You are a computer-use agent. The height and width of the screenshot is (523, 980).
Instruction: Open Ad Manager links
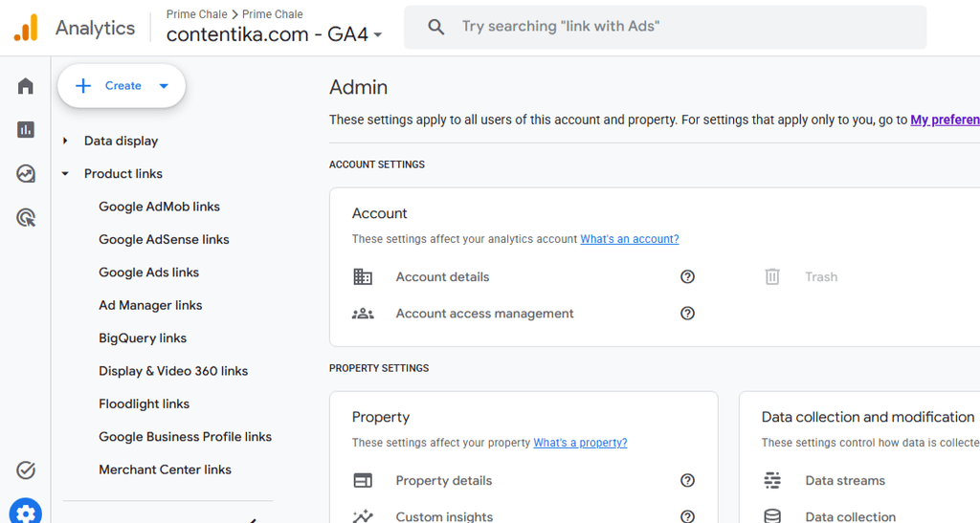pos(150,305)
